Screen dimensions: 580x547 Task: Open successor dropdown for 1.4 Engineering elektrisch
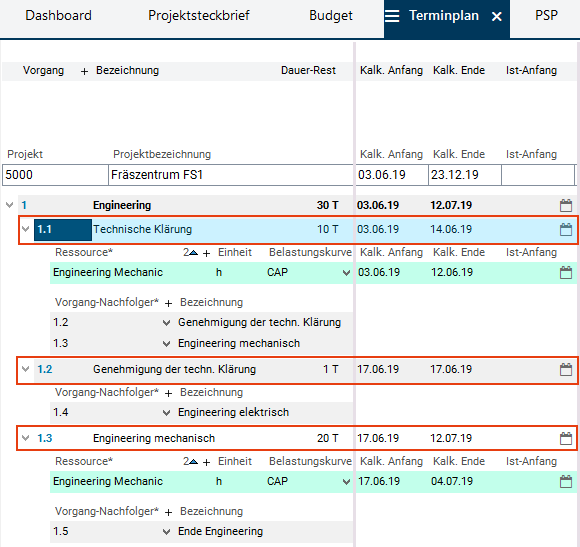(166, 413)
